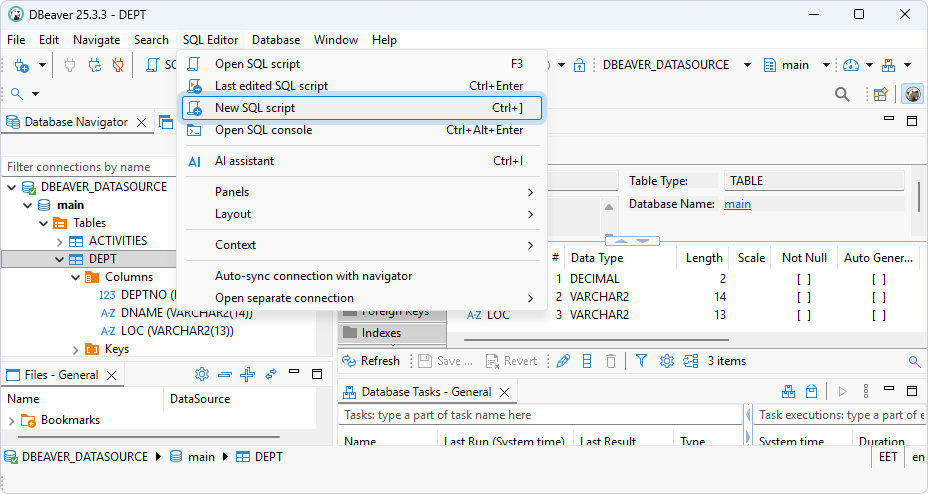
Task: Click the New Database Connection plug icon
Action: click(x=21, y=65)
